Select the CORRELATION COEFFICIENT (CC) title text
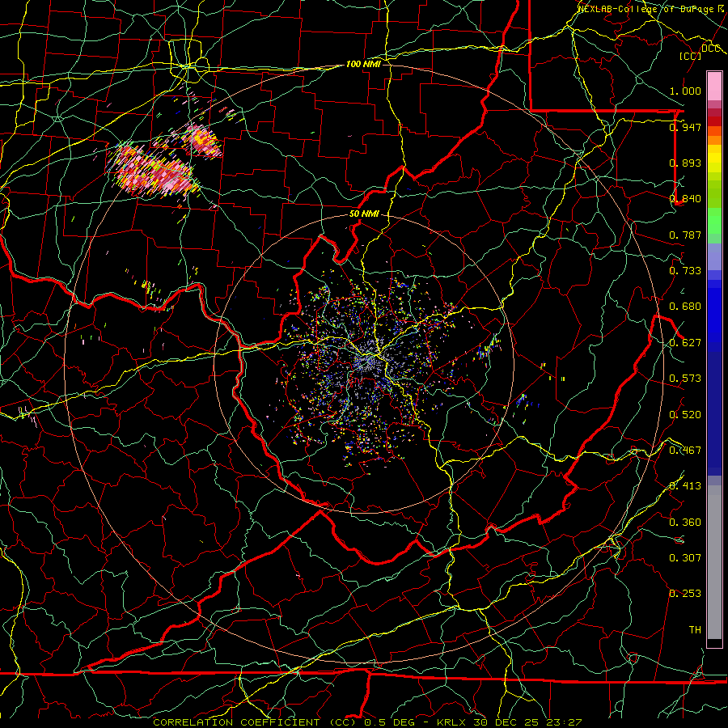The image size is (728, 728). pyautogui.click(x=255, y=722)
